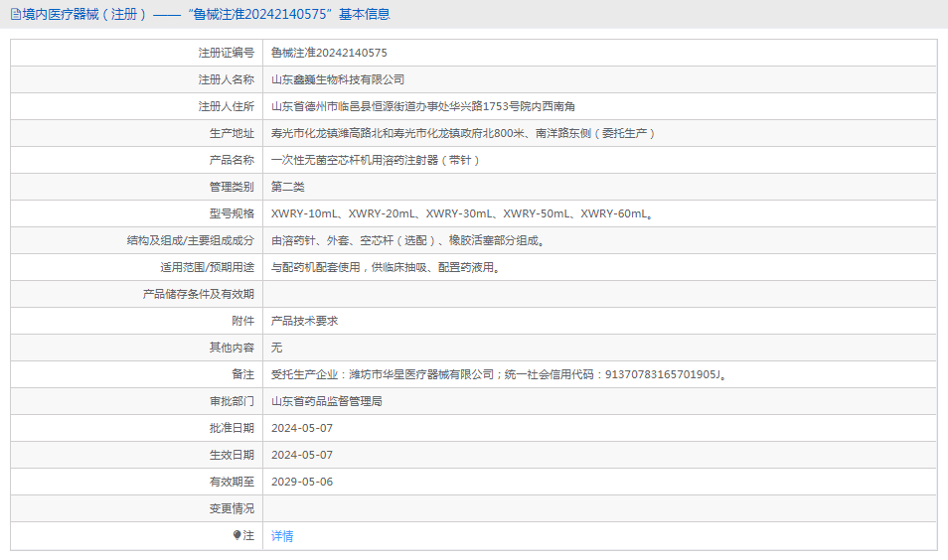
Task: Click the 适用范围/预期用途 label
Action: pyautogui.click(x=207, y=267)
